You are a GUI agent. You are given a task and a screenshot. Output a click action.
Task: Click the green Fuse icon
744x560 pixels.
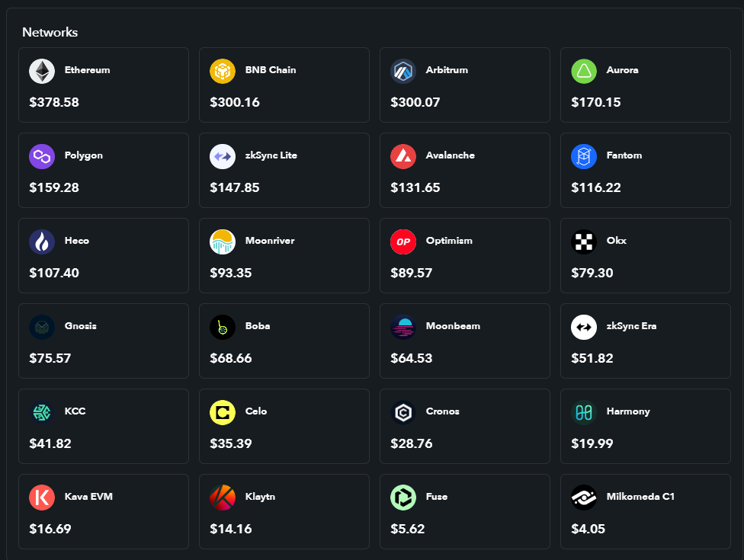pyautogui.click(x=403, y=498)
